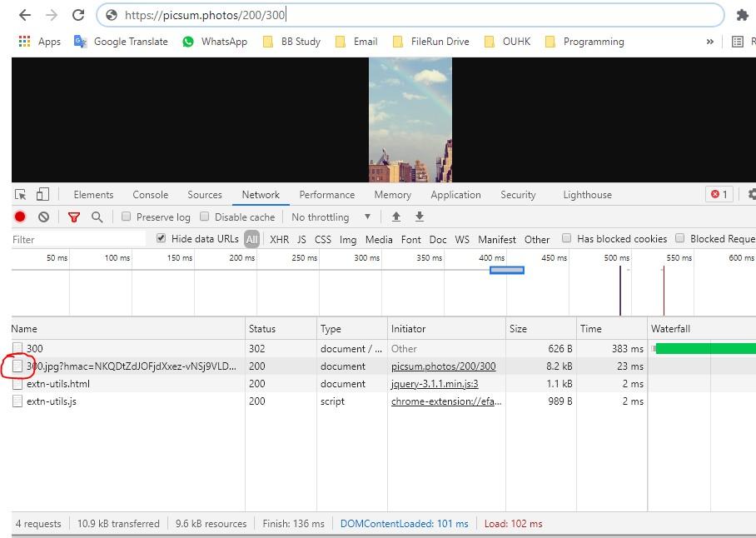Open picsum.photos/200/300 initiator link
The width and height of the screenshot is (756, 538).
coord(443,366)
